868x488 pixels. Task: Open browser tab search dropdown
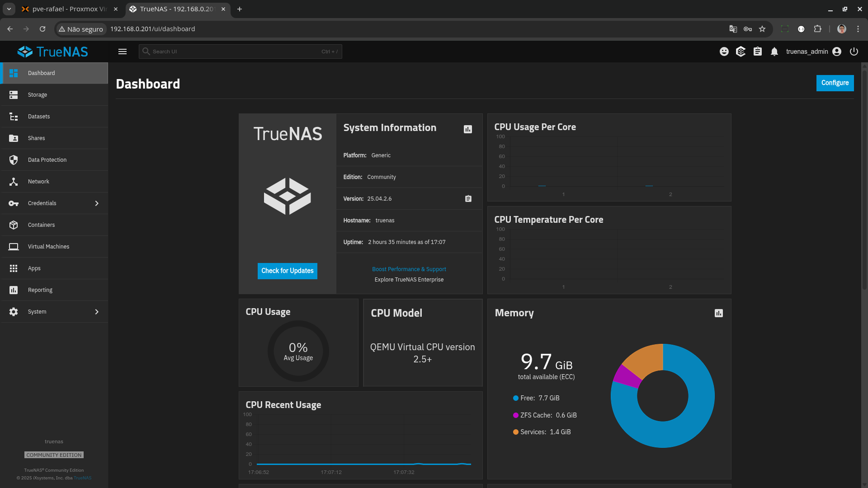tap(9, 9)
